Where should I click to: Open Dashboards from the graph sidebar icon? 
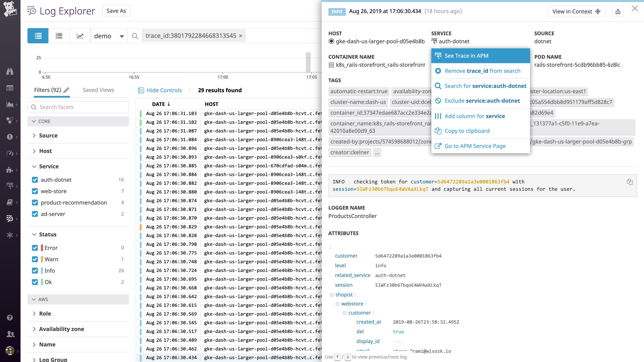coord(10,104)
